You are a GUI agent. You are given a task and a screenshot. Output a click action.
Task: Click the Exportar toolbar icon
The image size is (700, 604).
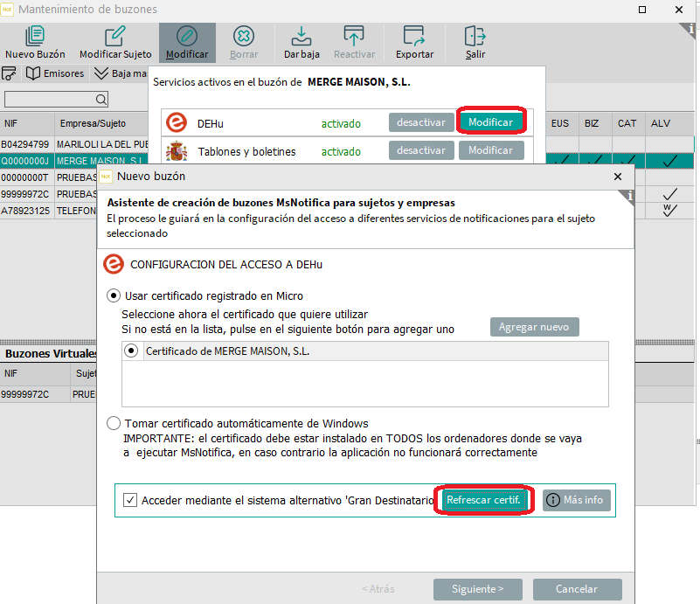click(414, 37)
